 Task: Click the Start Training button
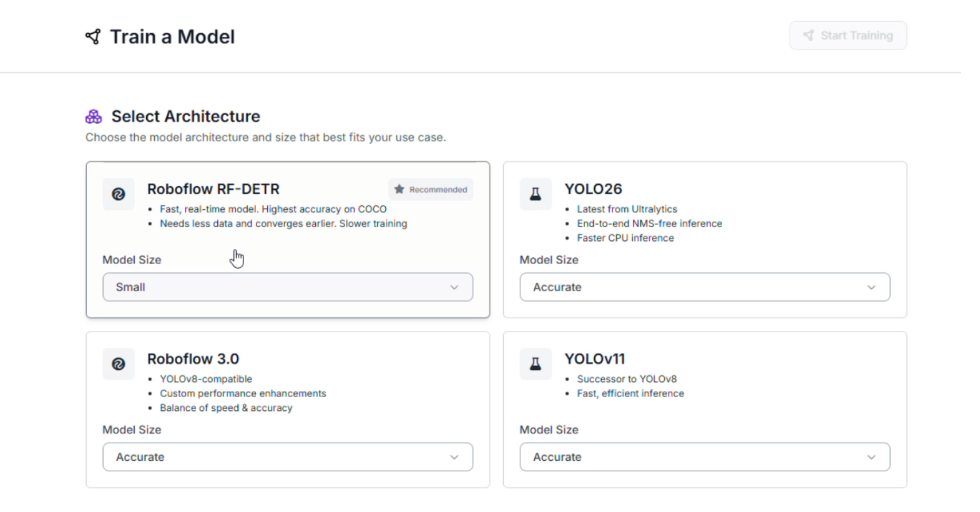coord(848,36)
